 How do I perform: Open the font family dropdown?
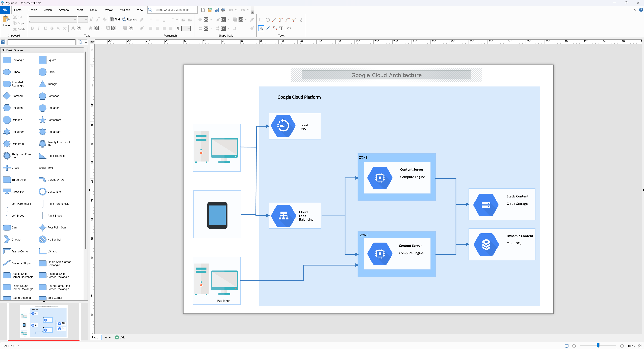click(75, 19)
